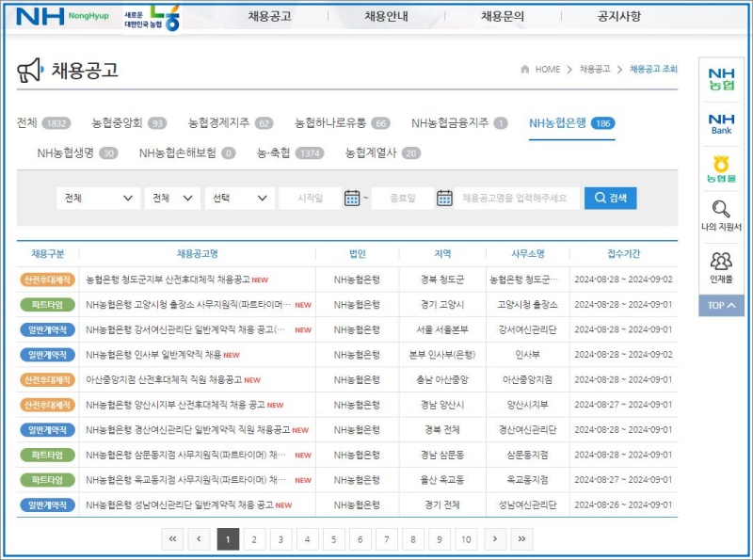Click 2024-08-26 ~ 2024-09-01 date cell
The image size is (753, 560).
coord(623,504)
